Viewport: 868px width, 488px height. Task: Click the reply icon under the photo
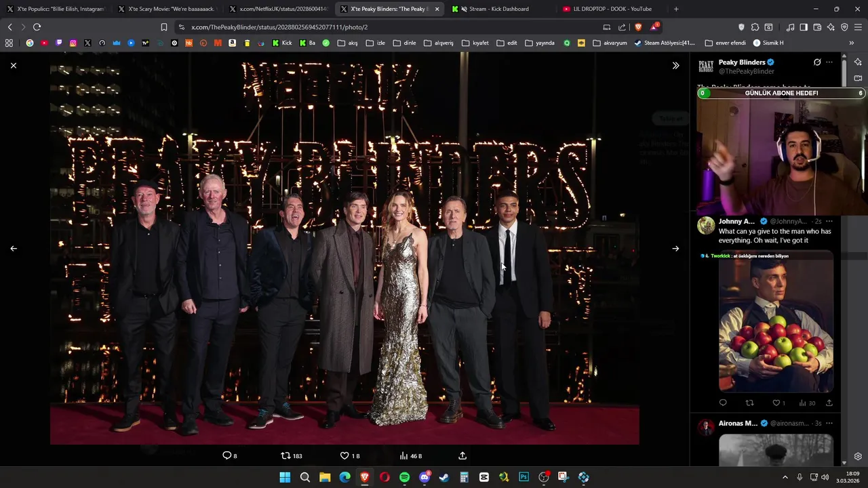click(227, 455)
